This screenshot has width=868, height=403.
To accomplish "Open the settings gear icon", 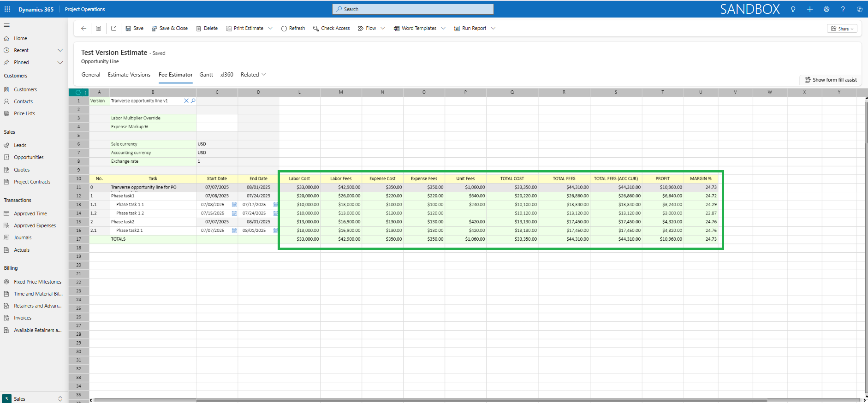I will pos(826,9).
